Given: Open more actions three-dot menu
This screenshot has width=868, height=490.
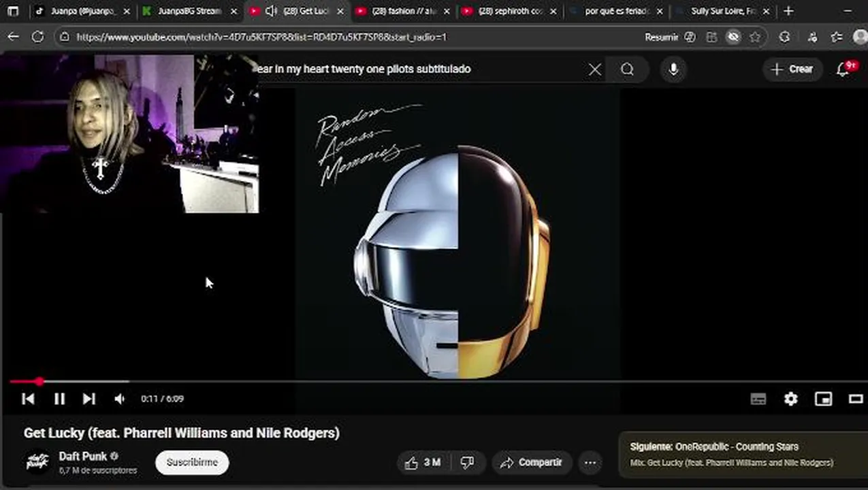Looking at the screenshot, I should coord(590,463).
